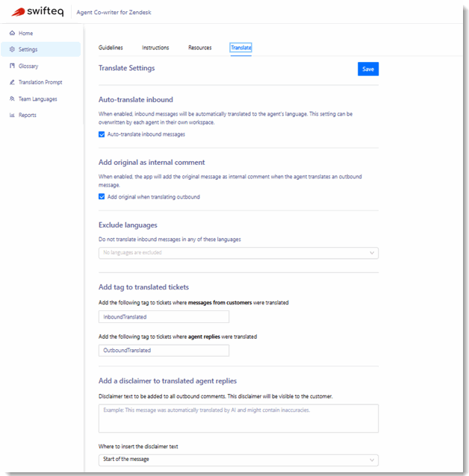Click the disclaimer section heading
Image resolution: width=469 pixels, height=476 pixels.
point(167,381)
